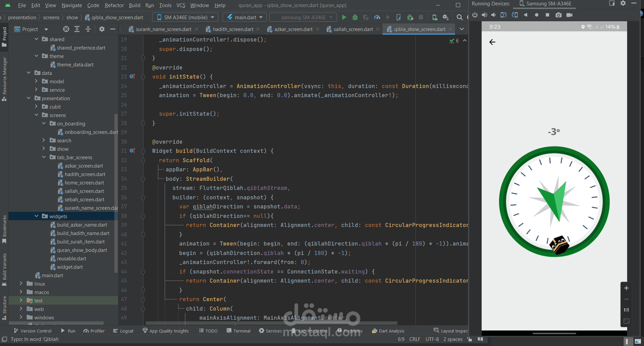
Task: Tap the back arrow in the phone app
Action: click(x=492, y=42)
